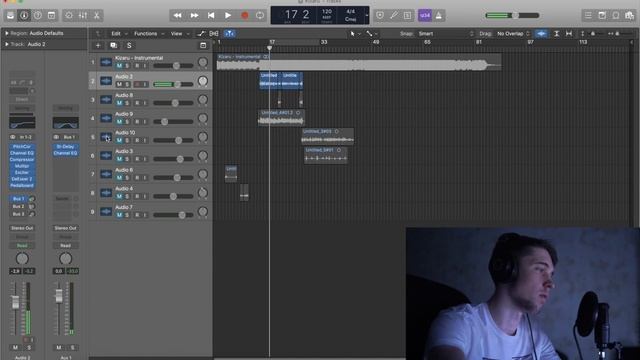Toggle the blue Catch playhead button
Image resolution: width=640 pixels, height=360 pixels.
(230, 33)
